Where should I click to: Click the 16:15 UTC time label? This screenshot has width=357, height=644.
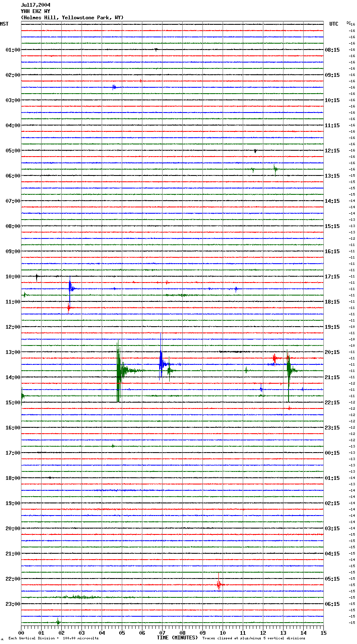tap(332, 251)
